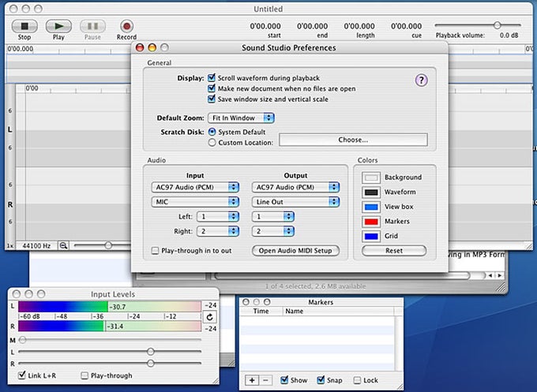Click the 44100 Hz sample rate field
Viewport: 537px width, 392px height.
(36, 245)
